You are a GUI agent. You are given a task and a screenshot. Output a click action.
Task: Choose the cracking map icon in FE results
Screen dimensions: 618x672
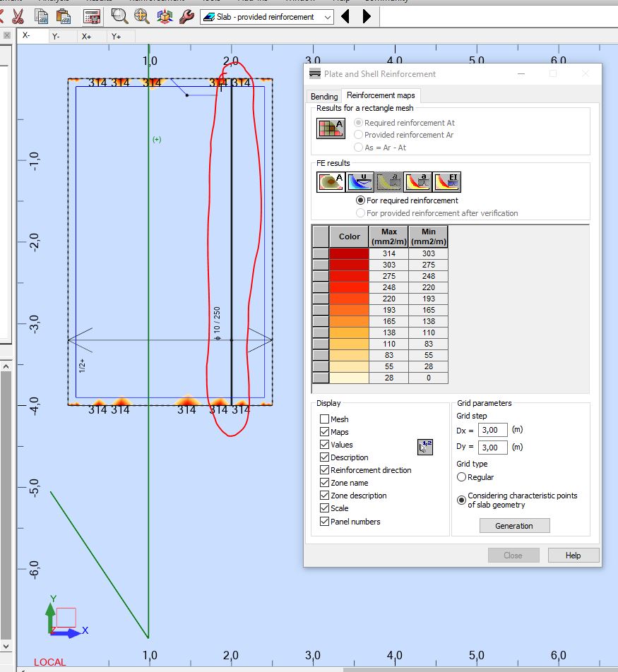pyautogui.click(x=388, y=181)
